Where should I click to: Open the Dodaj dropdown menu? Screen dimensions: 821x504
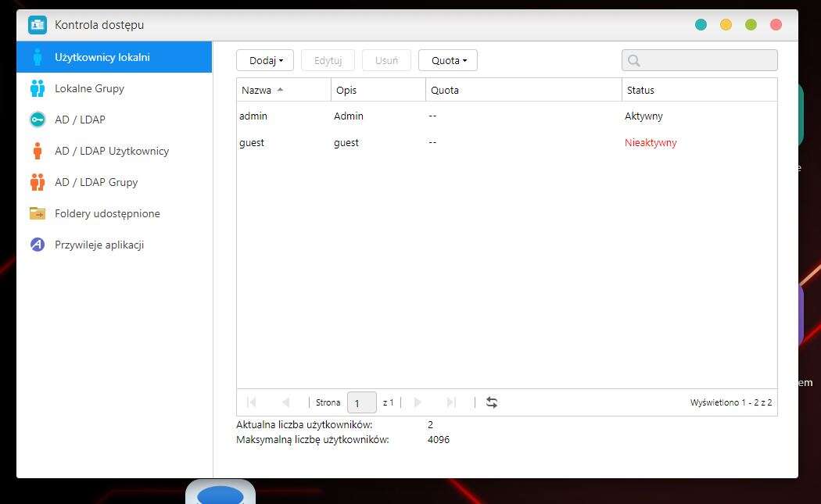[265, 60]
